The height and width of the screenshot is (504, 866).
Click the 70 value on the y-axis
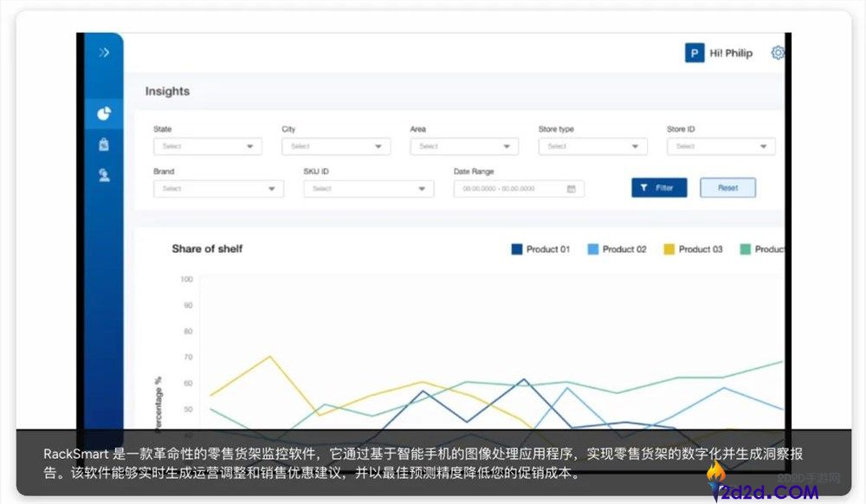[x=188, y=357]
